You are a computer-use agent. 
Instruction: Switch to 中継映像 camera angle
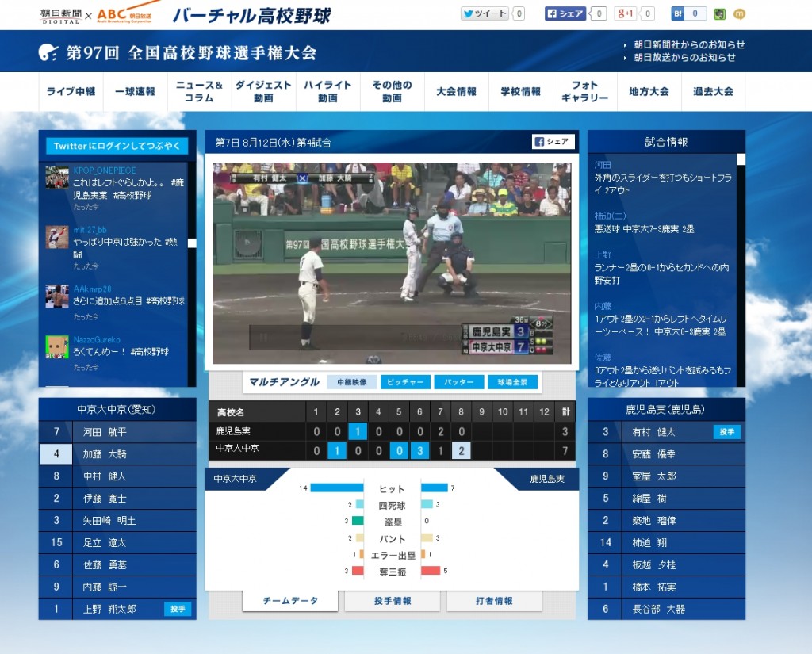[352, 382]
